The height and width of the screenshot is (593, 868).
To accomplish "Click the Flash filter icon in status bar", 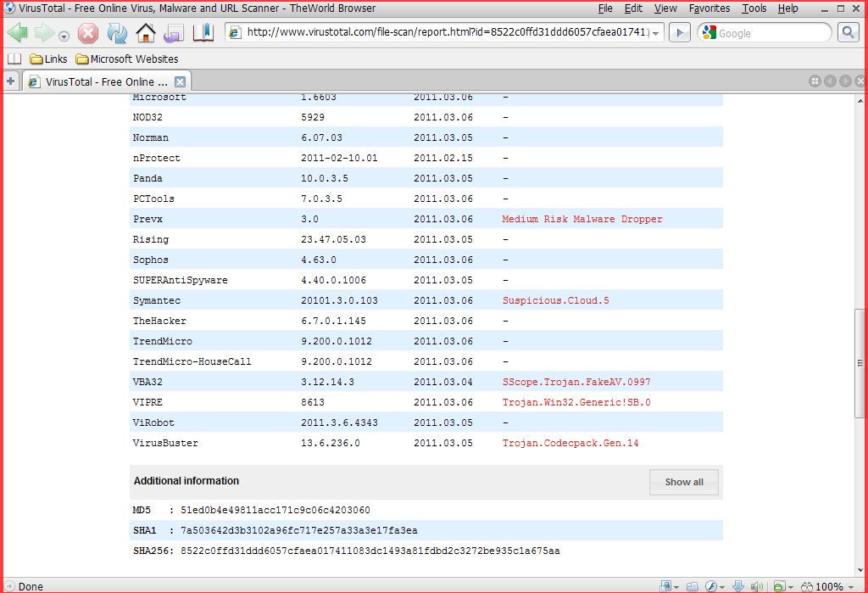I will (711, 586).
